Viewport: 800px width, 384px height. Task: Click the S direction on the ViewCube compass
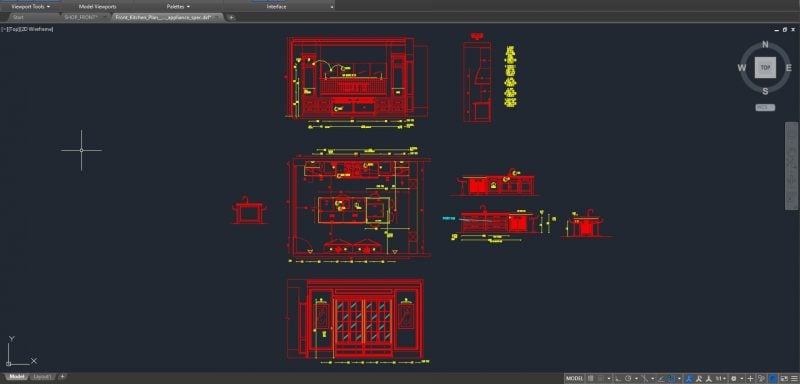765,91
